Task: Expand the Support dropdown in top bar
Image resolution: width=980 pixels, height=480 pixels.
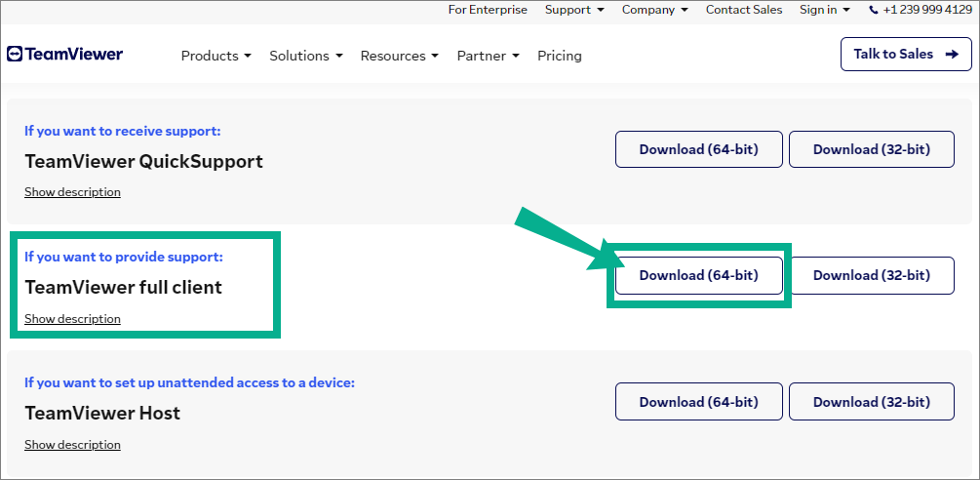Action: coord(574,10)
